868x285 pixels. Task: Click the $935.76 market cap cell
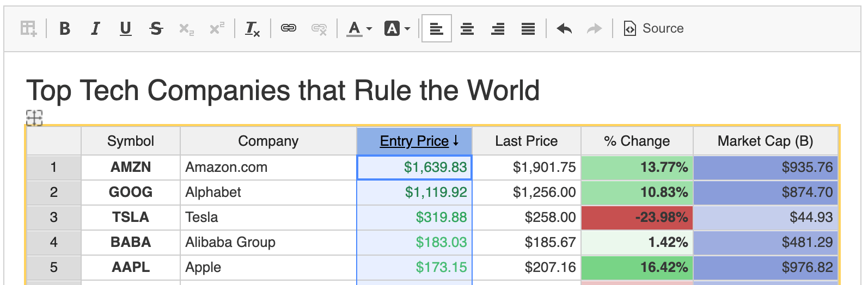[766, 168]
